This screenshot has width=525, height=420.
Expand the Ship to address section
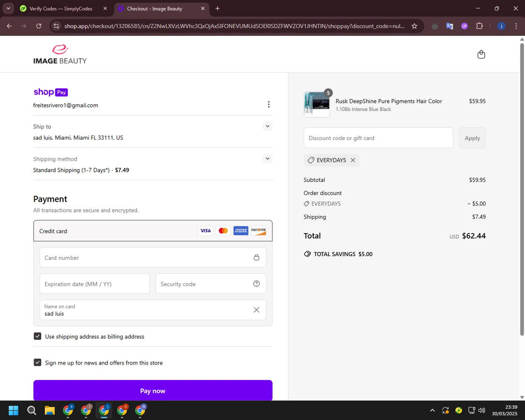point(267,126)
